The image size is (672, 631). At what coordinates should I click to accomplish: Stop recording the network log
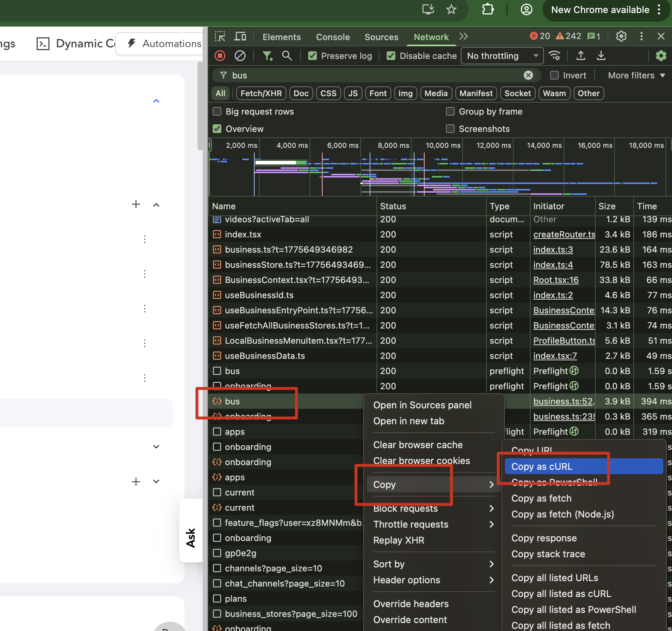pos(220,56)
